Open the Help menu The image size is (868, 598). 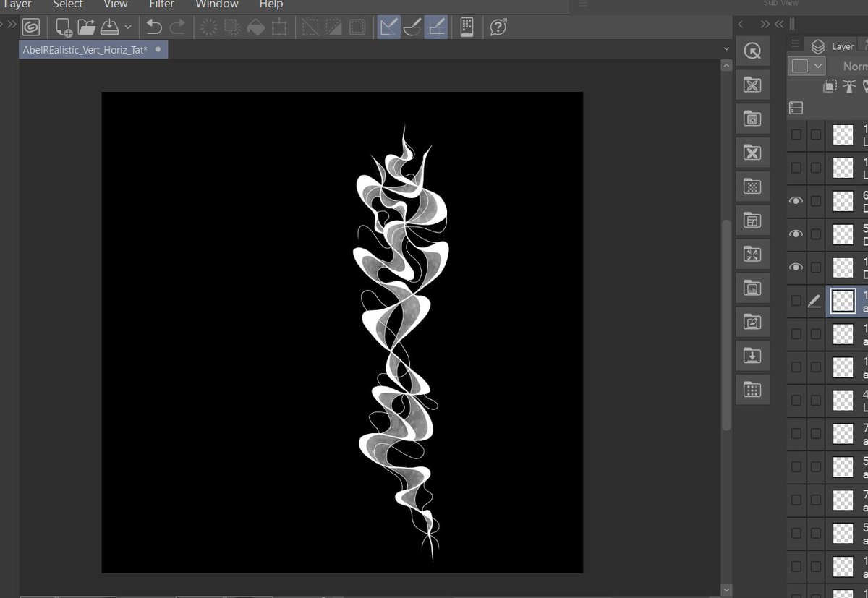(x=271, y=4)
